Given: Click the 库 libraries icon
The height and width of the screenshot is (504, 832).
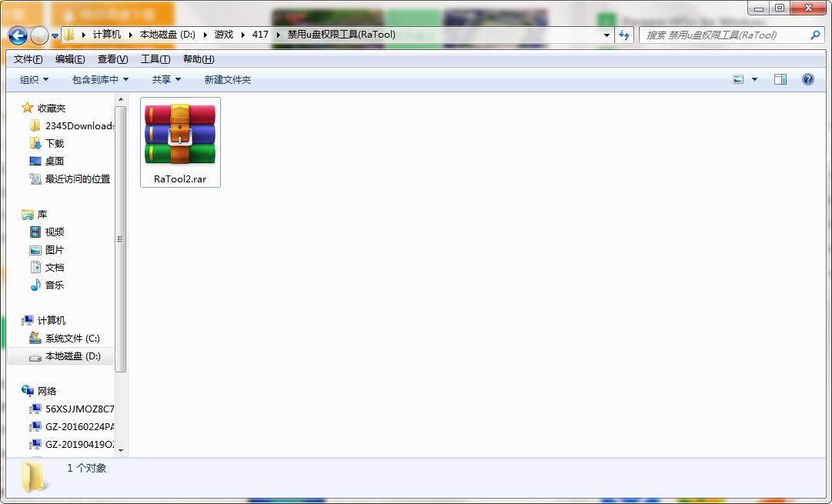Looking at the screenshot, I should tap(27, 215).
